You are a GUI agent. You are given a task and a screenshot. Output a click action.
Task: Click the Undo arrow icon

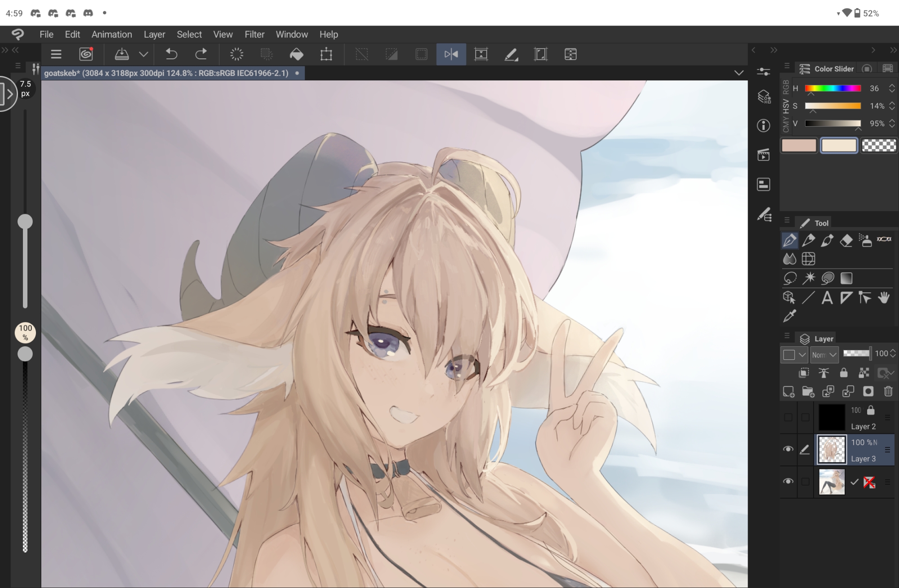(x=171, y=54)
